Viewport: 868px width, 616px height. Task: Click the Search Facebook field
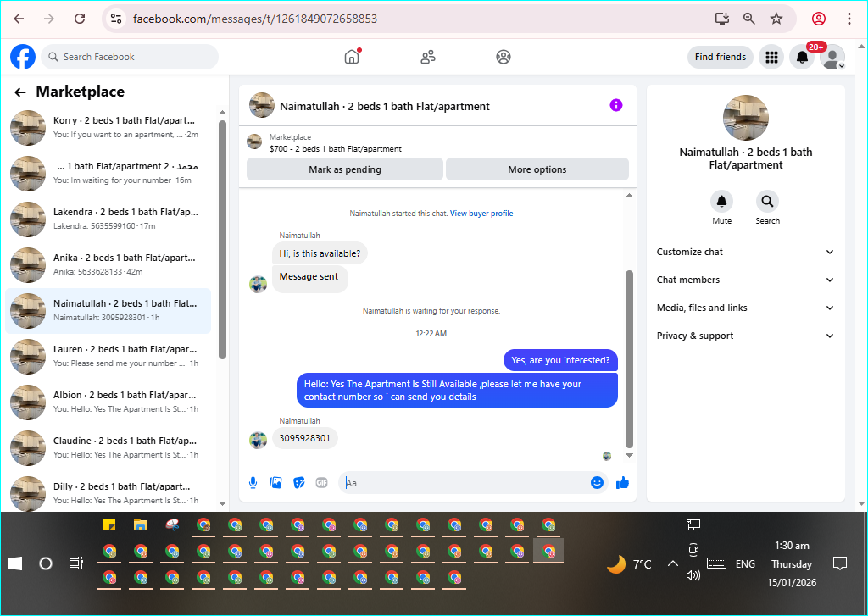(130, 57)
